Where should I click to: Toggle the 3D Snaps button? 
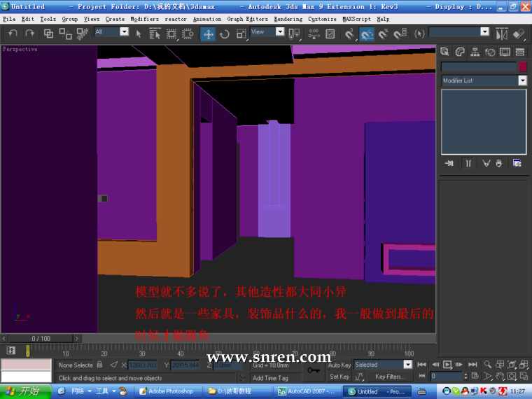tap(350, 34)
